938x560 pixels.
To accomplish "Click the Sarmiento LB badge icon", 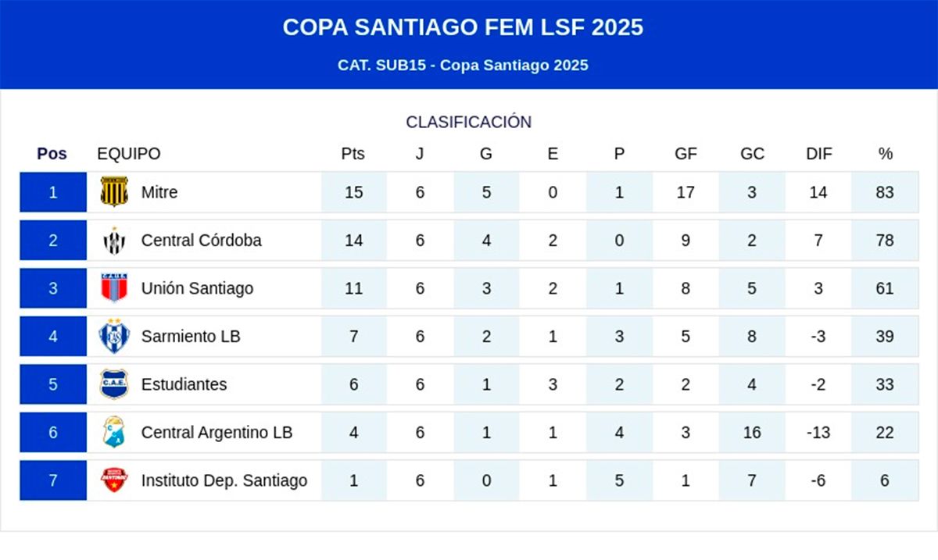I will [x=114, y=336].
